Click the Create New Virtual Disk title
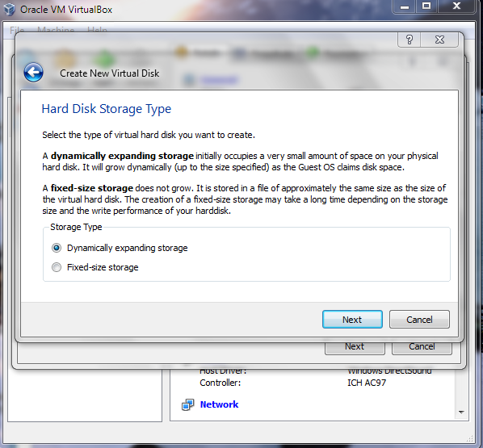Viewport: 483px width, 448px height. tap(110, 73)
